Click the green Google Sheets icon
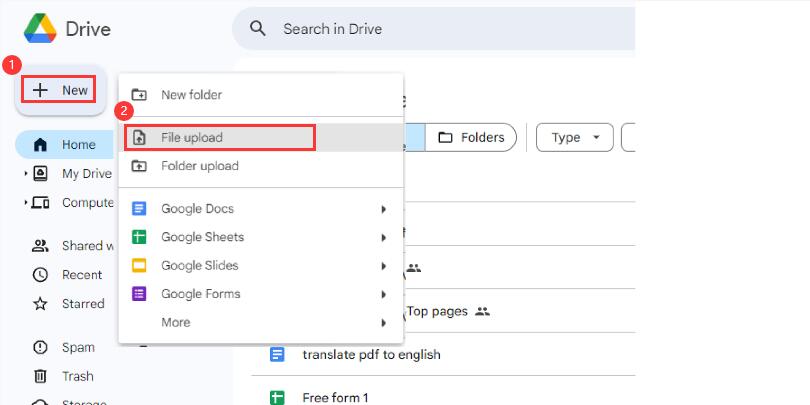The height and width of the screenshot is (405, 810). (x=139, y=237)
